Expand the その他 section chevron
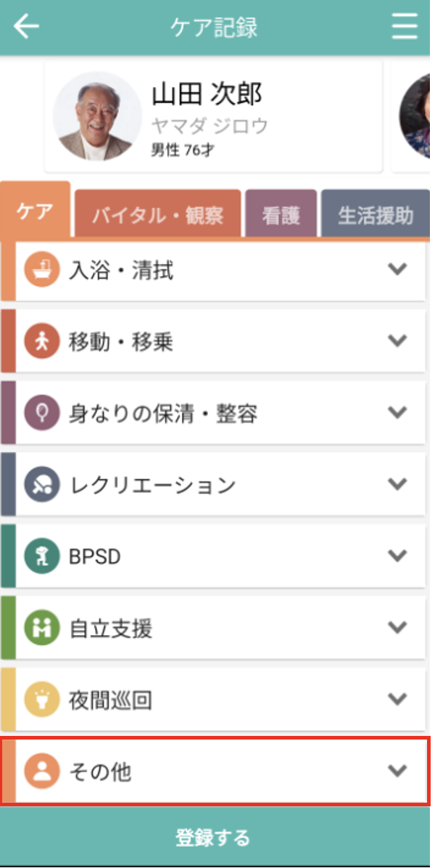The height and width of the screenshot is (868, 435). click(397, 770)
